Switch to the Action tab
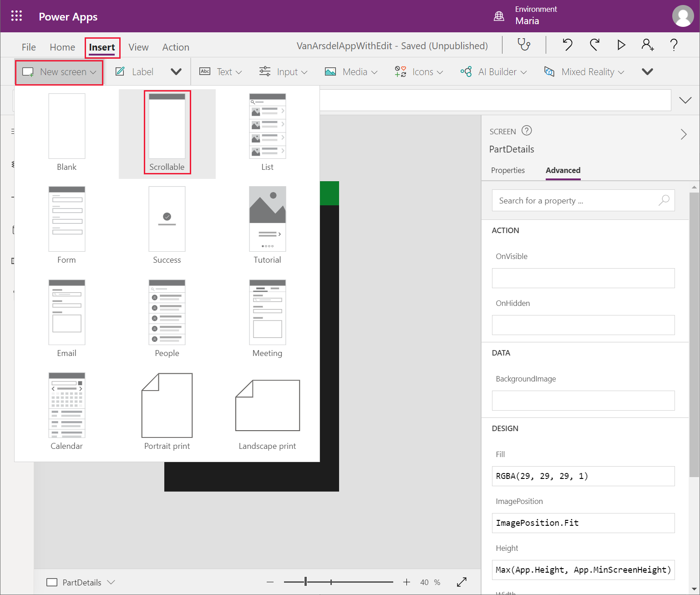The width and height of the screenshot is (700, 595). 176,47
